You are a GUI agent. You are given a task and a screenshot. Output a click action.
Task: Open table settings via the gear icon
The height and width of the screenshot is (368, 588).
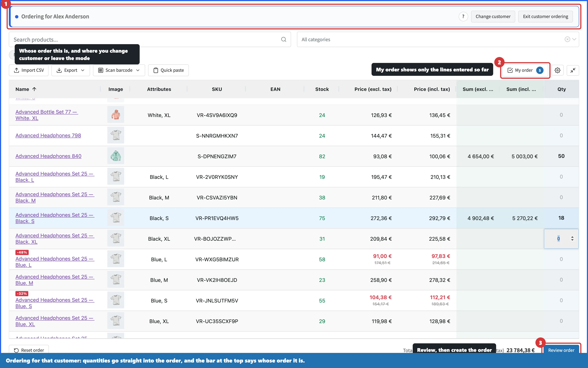(x=557, y=70)
